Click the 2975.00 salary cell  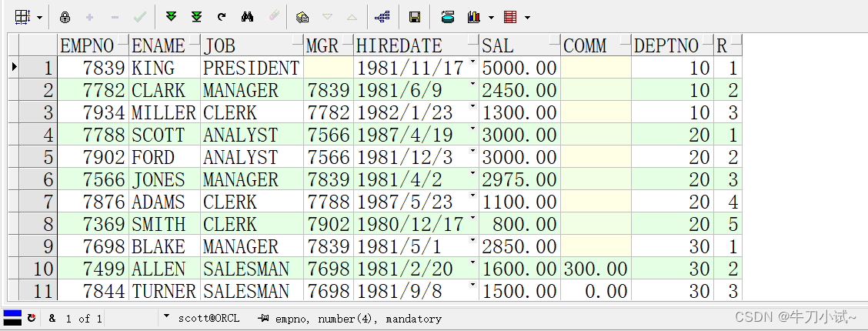pos(520,179)
